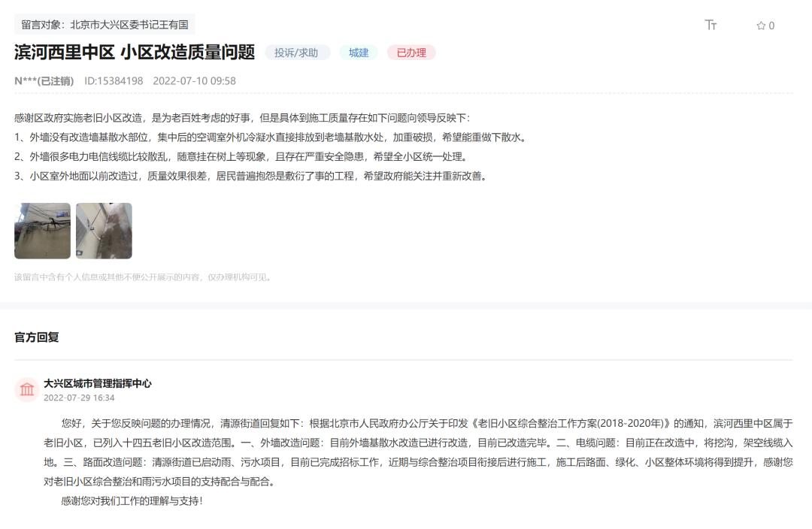Click the star favorite icon showing 0

759,24
